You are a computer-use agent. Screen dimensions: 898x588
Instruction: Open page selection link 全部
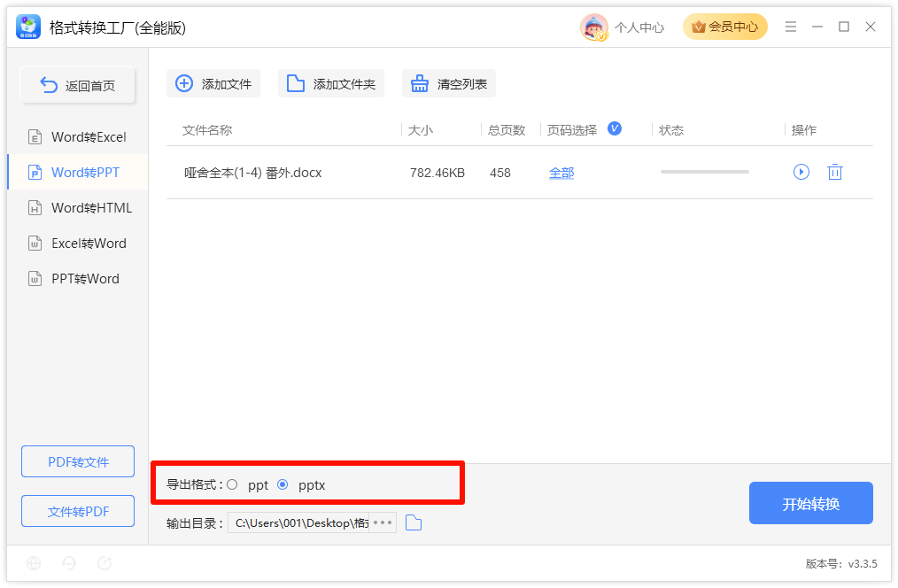(561, 173)
